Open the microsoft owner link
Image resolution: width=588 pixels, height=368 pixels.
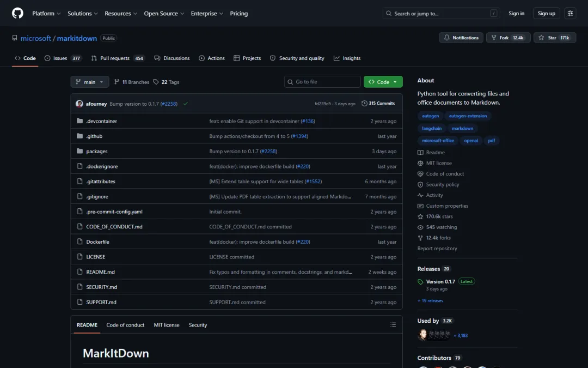[35, 38]
